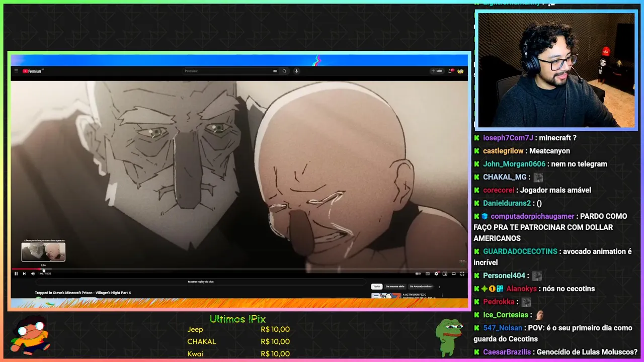Click username 547_Nolsan in chat
644x362 pixels.
coord(503,328)
